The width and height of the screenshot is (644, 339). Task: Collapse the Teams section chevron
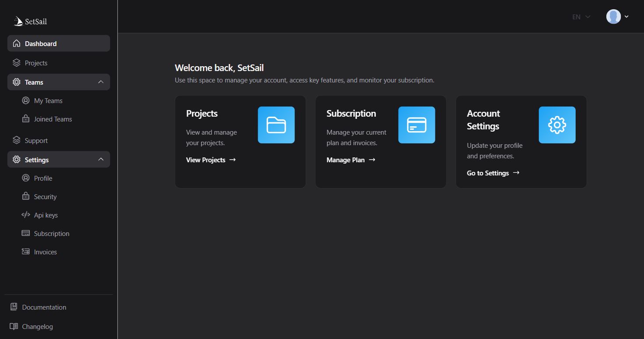[x=101, y=82]
